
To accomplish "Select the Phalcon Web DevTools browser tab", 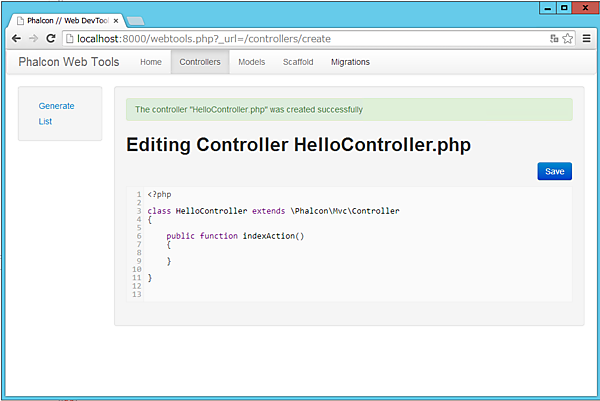I will pyautogui.click(x=65, y=20).
